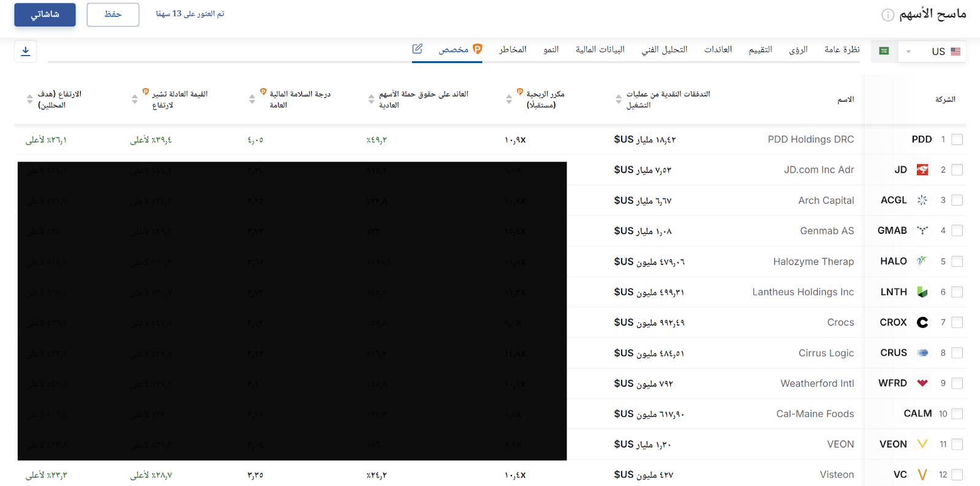Sort by العائد على حقوق حملة الأسهم column
The height and width of the screenshot is (486, 980).
tap(371, 99)
